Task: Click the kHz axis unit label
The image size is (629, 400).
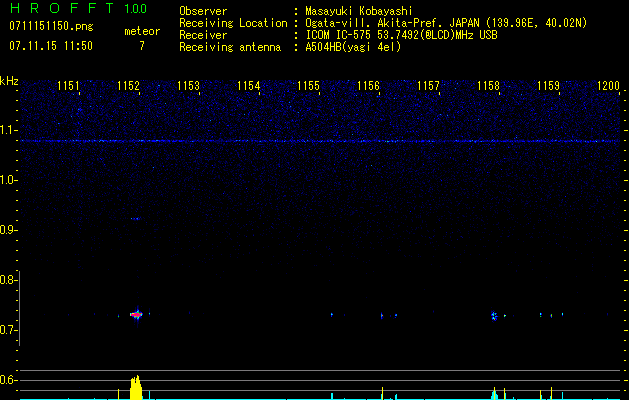Action: (x=9, y=81)
